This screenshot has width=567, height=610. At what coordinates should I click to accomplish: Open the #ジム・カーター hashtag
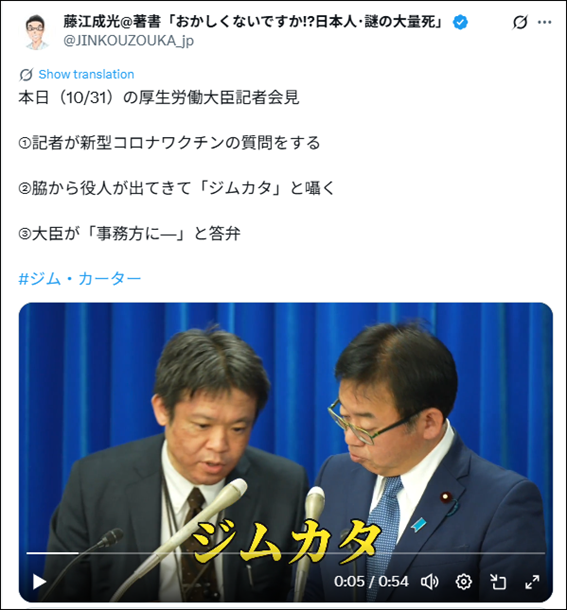coord(79,279)
